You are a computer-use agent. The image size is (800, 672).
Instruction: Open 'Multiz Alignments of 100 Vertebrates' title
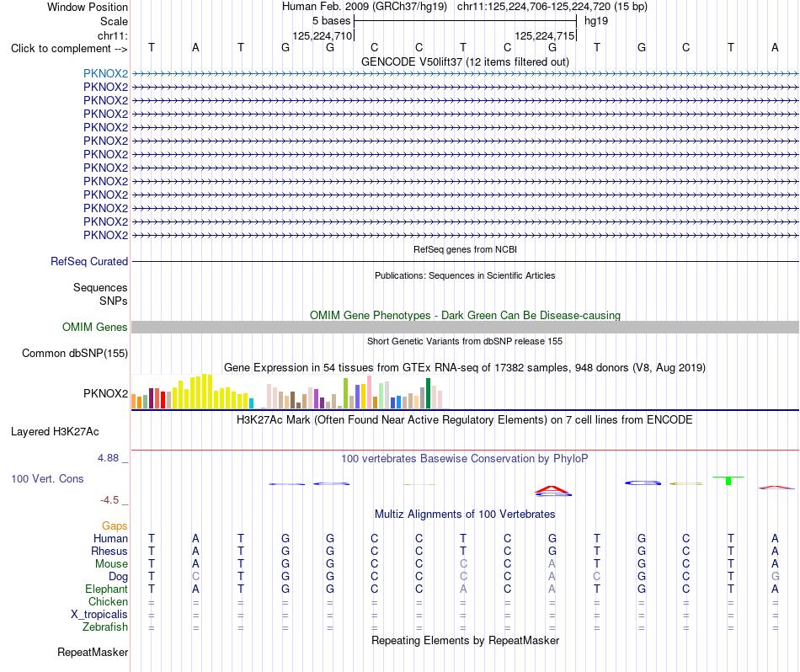pos(465,514)
